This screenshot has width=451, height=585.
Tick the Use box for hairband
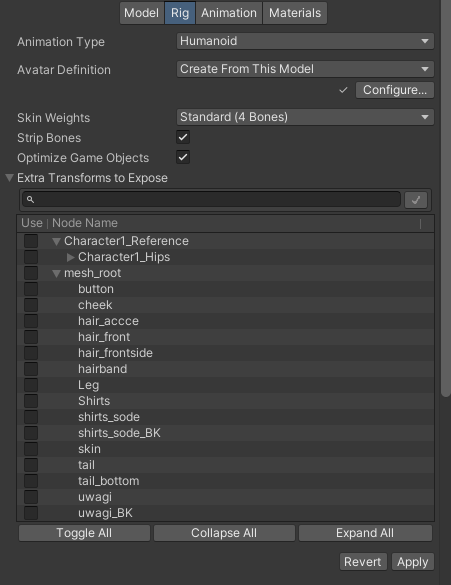(x=31, y=369)
